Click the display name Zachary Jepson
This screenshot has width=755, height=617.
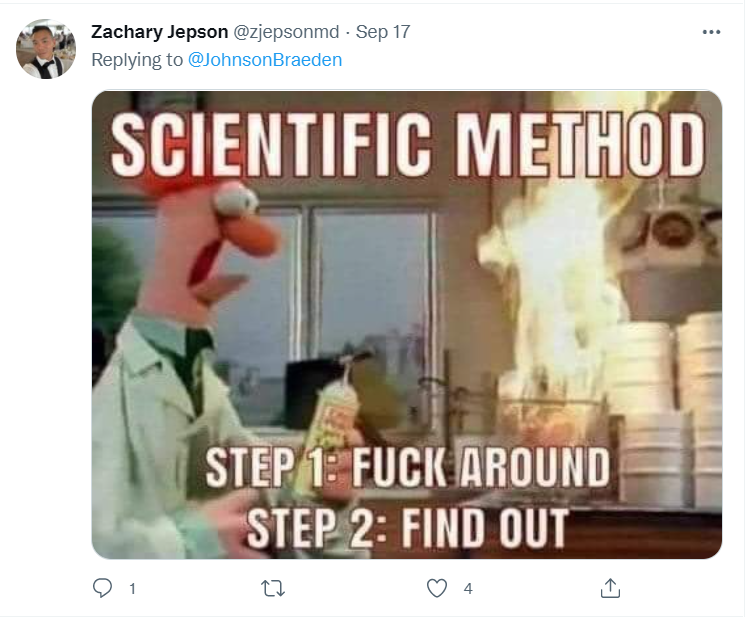tap(159, 32)
